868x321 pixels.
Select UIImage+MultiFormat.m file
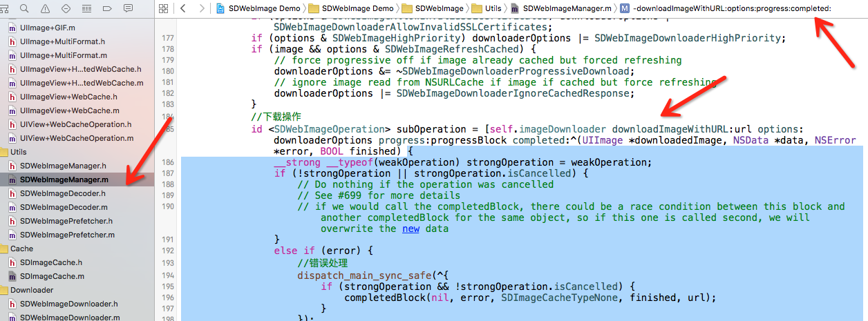pyautogui.click(x=62, y=55)
